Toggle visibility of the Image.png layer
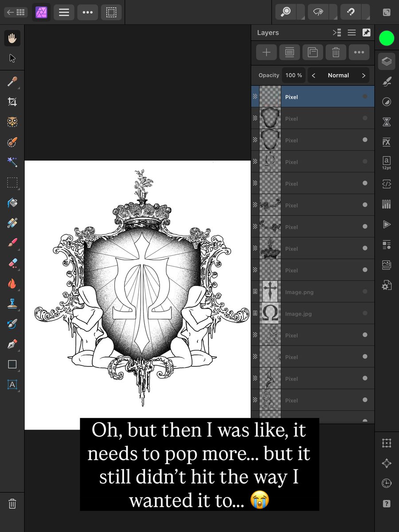The height and width of the screenshot is (532, 399). click(x=365, y=292)
